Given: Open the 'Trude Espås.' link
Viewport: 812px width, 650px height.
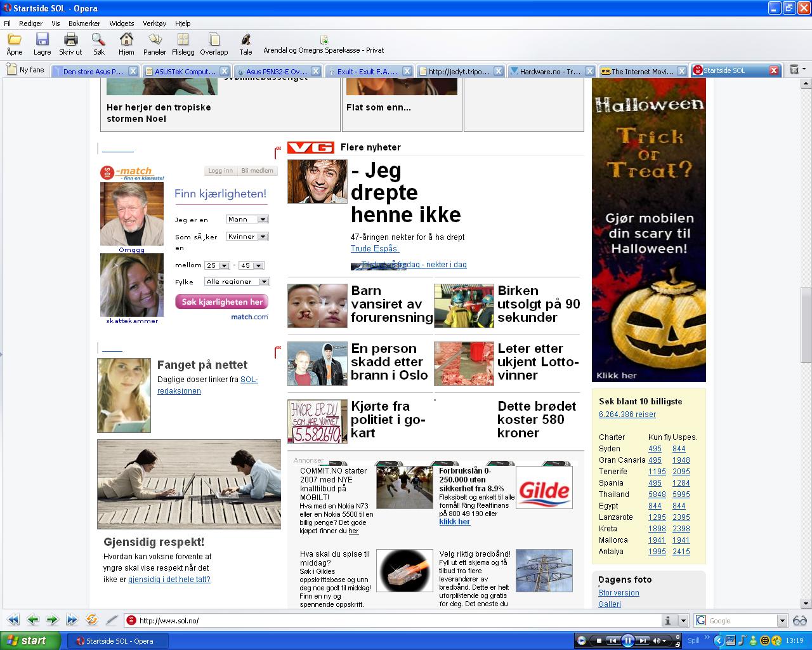Looking at the screenshot, I should coord(375,248).
